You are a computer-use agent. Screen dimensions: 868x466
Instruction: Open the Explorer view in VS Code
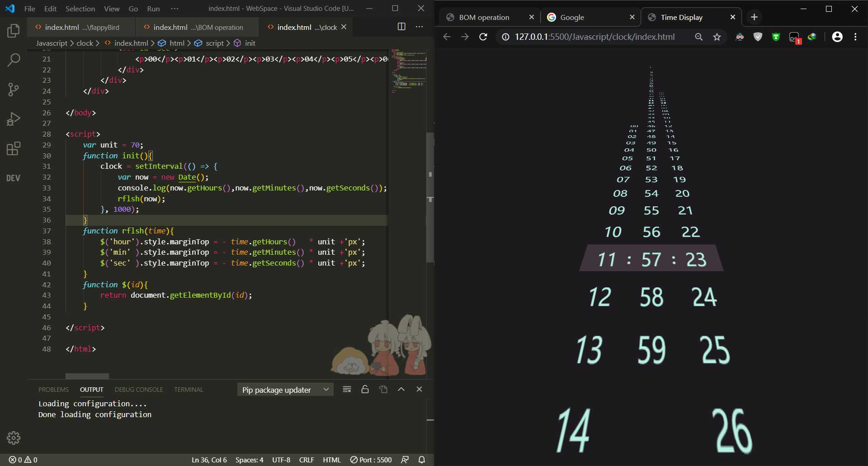14,31
